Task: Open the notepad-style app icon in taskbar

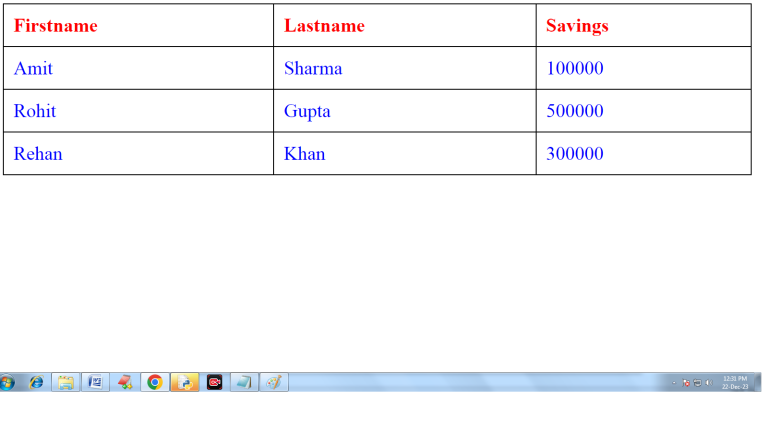Action: pyautogui.click(x=244, y=383)
